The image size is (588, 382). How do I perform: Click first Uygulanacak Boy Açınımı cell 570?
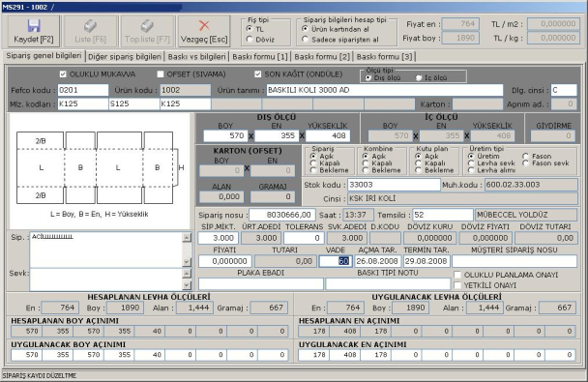pos(26,355)
